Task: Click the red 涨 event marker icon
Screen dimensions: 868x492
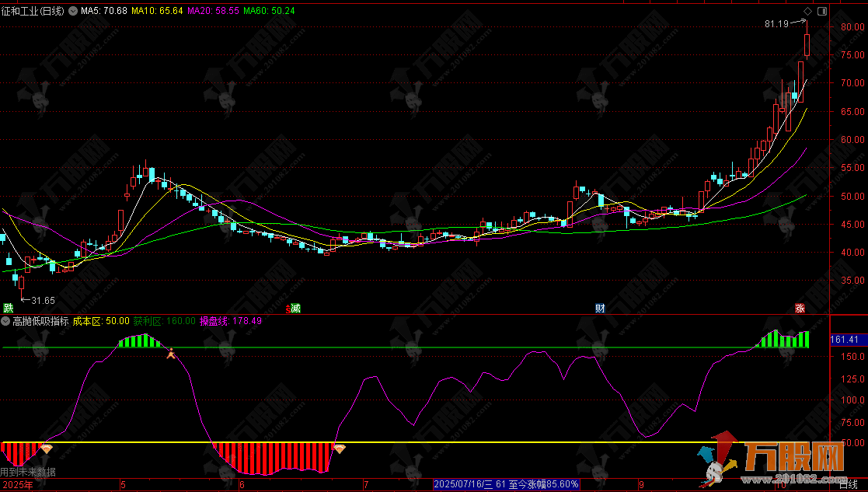Action: (800, 308)
